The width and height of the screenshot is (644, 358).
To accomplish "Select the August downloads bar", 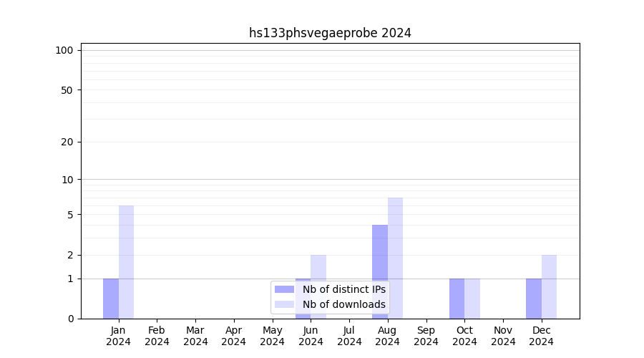I will pos(395,258).
